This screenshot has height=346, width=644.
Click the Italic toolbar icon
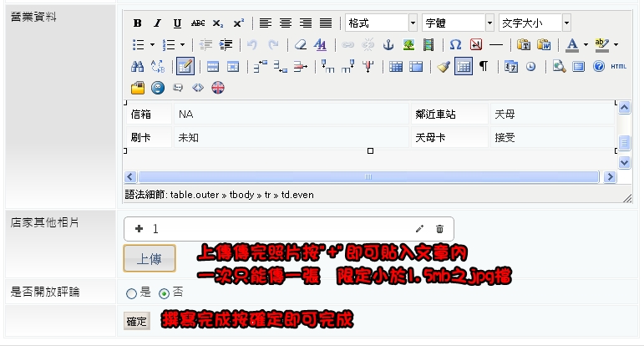tap(158, 23)
